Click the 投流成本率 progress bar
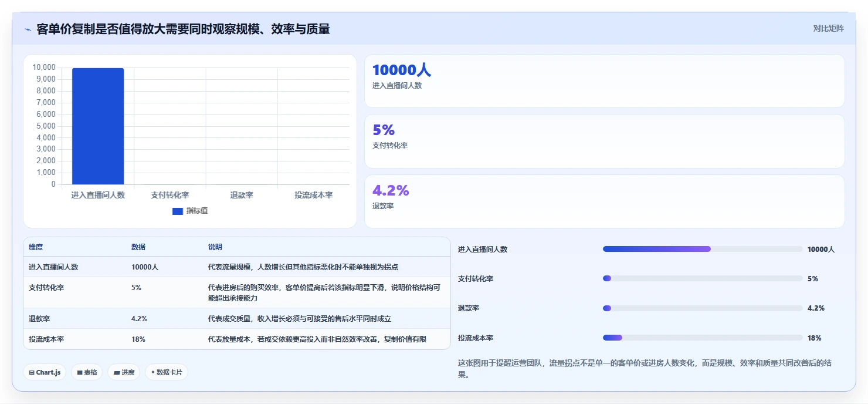 click(703, 338)
